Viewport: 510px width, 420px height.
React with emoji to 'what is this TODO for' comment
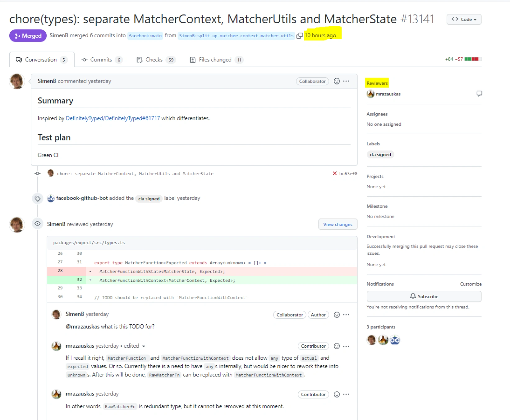point(337,315)
